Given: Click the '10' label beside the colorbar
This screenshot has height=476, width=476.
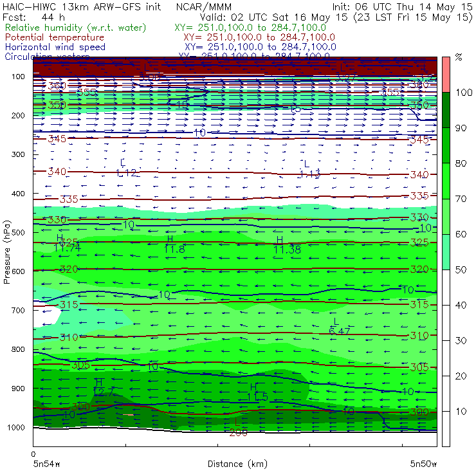Looking at the screenshot, I should pos(461,411).
